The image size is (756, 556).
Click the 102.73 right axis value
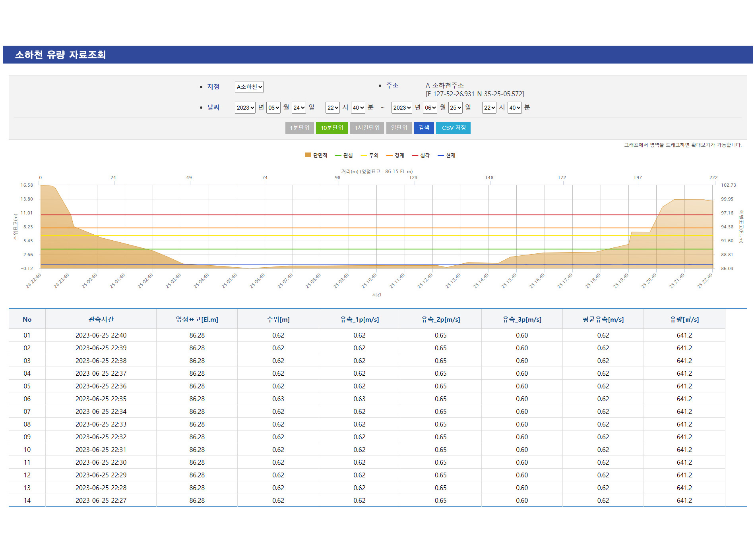coord(729,185)
